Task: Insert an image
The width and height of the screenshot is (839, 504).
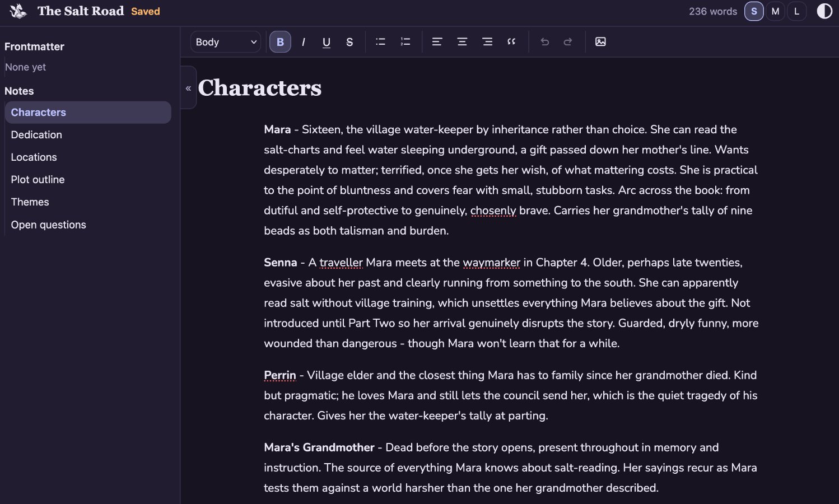Action: [600, 42]
